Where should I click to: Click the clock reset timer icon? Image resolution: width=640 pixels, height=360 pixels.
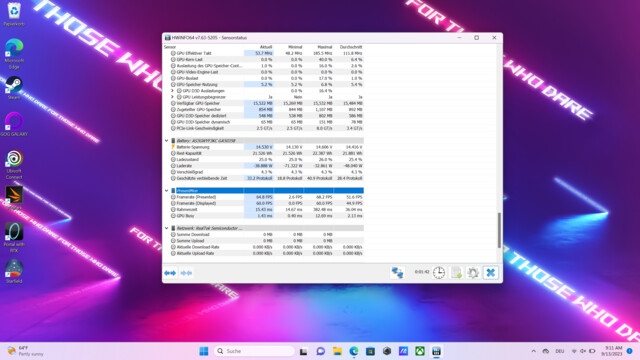click(439, 272)
